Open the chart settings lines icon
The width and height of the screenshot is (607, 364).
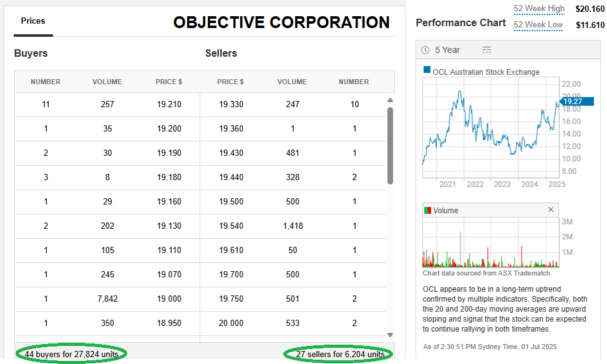click(487, 50)
